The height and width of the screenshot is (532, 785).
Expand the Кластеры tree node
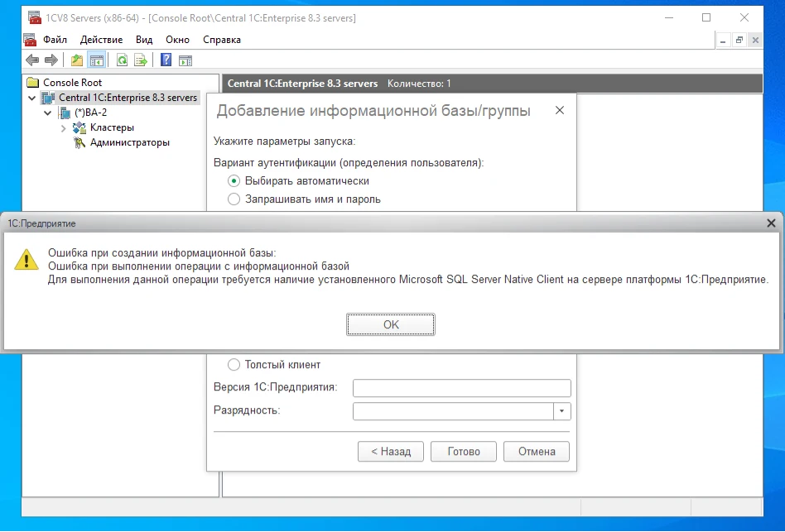[x=63, y=128]
